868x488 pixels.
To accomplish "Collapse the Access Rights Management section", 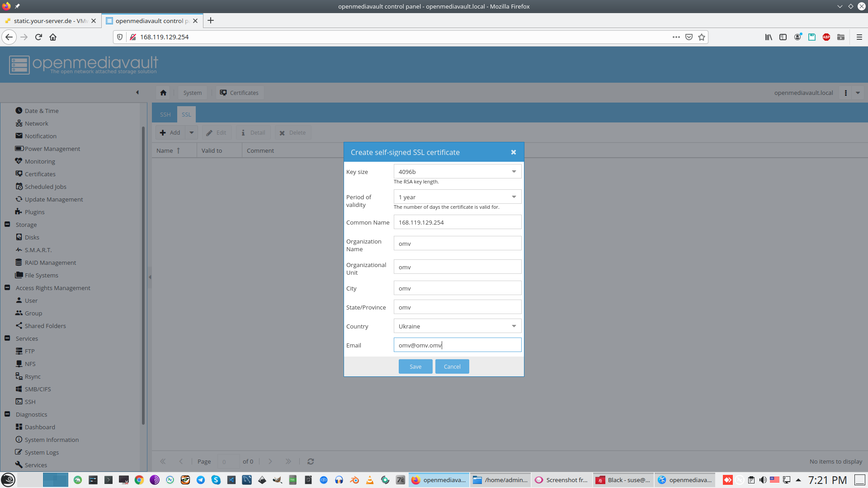I will point(7,288).
